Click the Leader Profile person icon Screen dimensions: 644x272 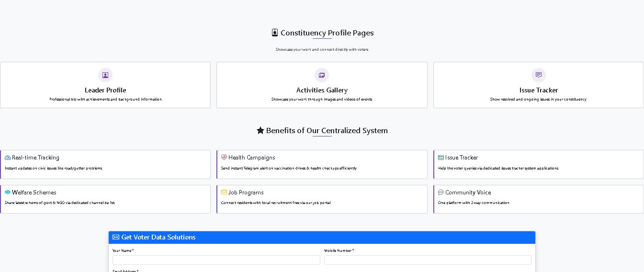tap(105, 75)
